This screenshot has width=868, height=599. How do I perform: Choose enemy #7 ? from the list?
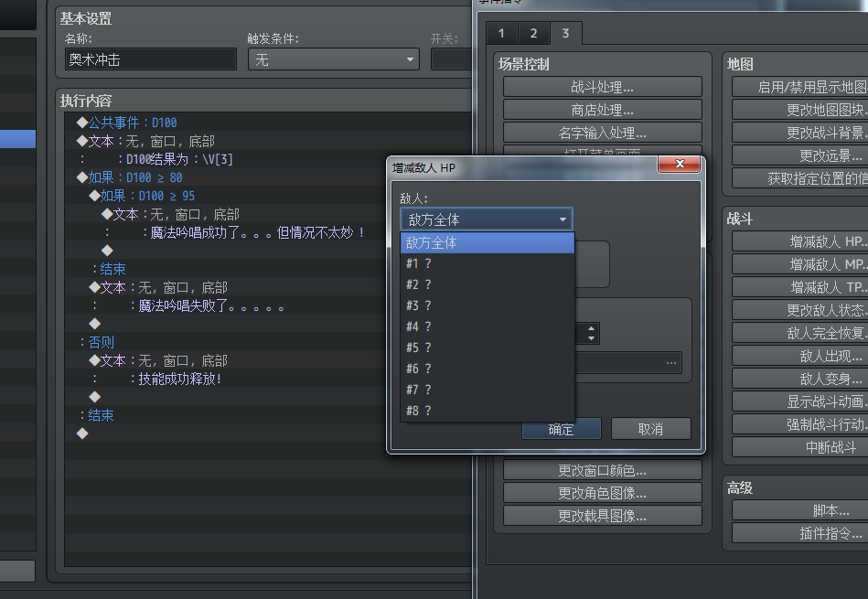point(488,390)
